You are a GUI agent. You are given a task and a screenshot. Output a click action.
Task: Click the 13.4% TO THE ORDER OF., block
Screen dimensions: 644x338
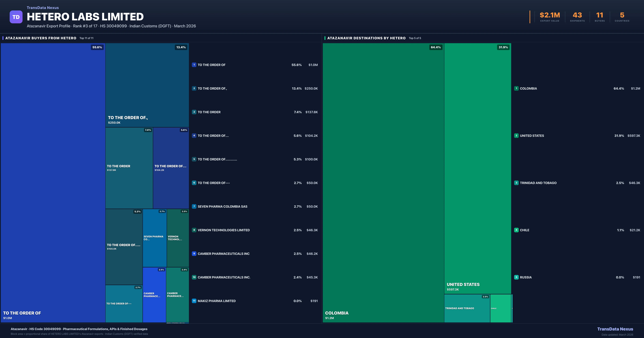pos(147,85)
